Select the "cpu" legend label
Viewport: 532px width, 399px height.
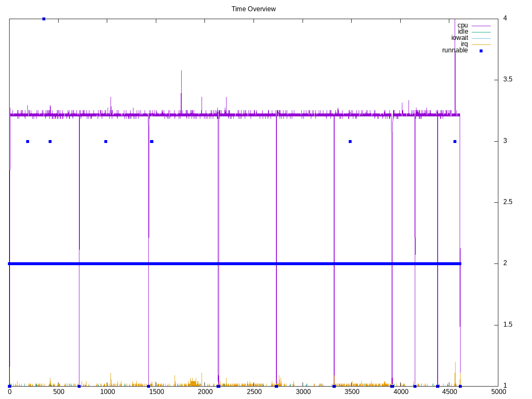click(462, 25)
